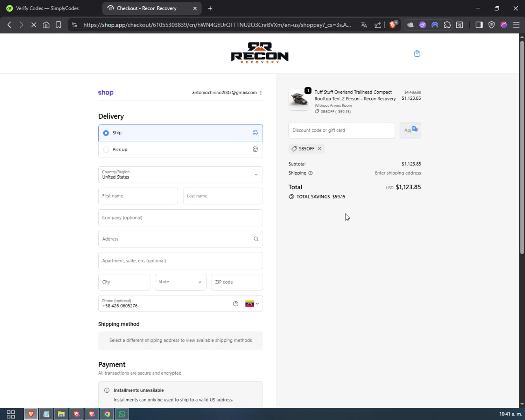The image size is (525, 420).
Task: Open Brave Shields lion icon
Action: tap(393, 24)
